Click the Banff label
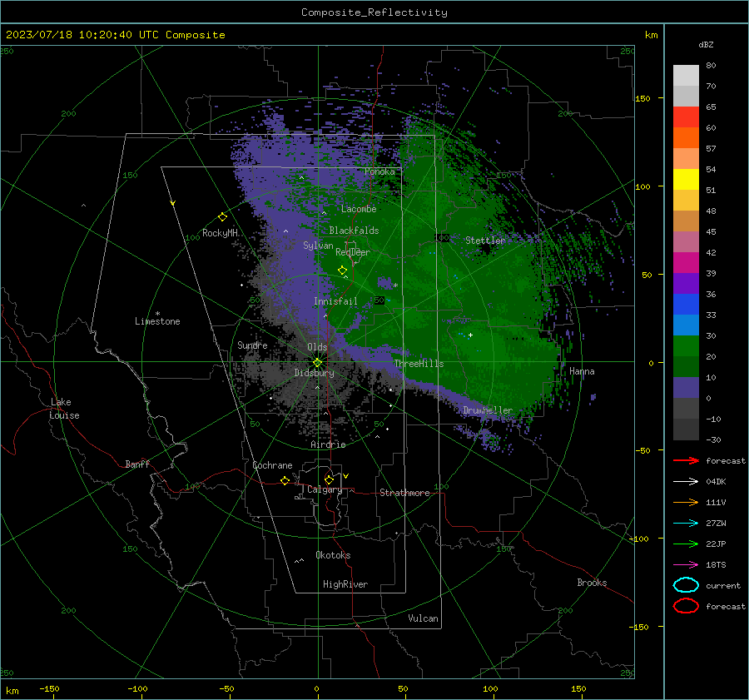The image size is (749, 700). point(137,464)
